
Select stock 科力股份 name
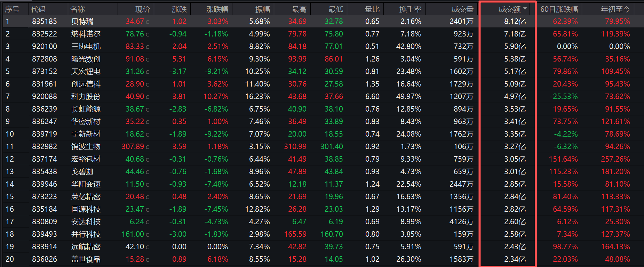[x=86, y=97]
